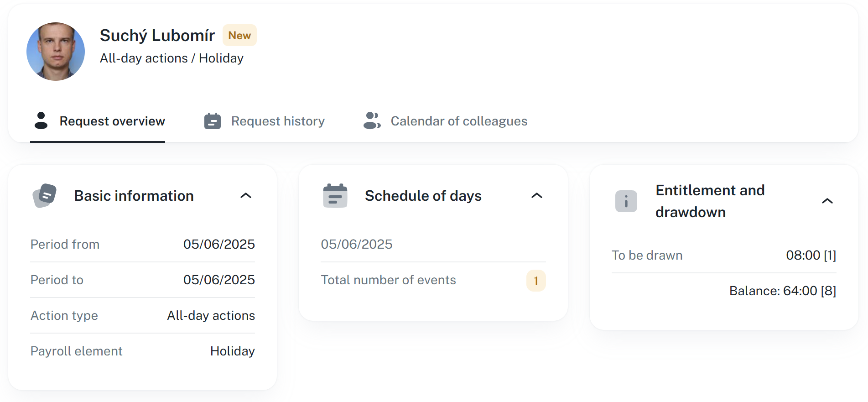868x402 pixels.
Task: Click the Request overview person icon
Action: pyautogui.click(x=41, y=121)
